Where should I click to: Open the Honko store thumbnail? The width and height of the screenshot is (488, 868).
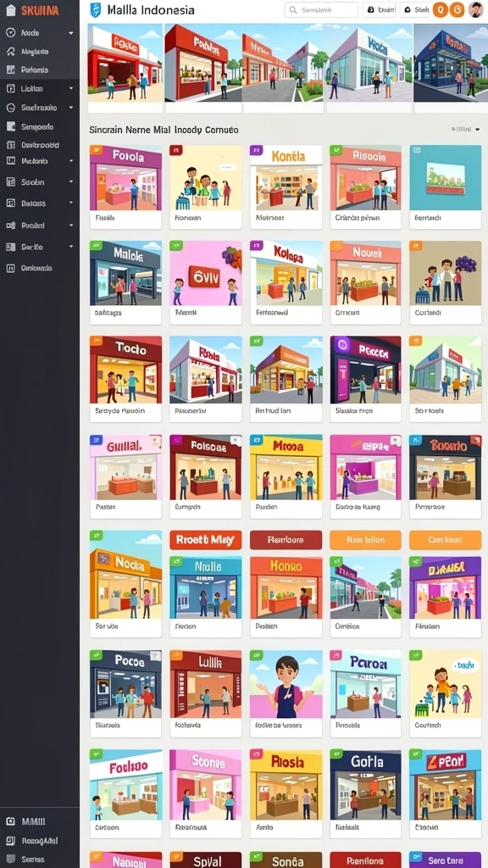click(286, 588)
